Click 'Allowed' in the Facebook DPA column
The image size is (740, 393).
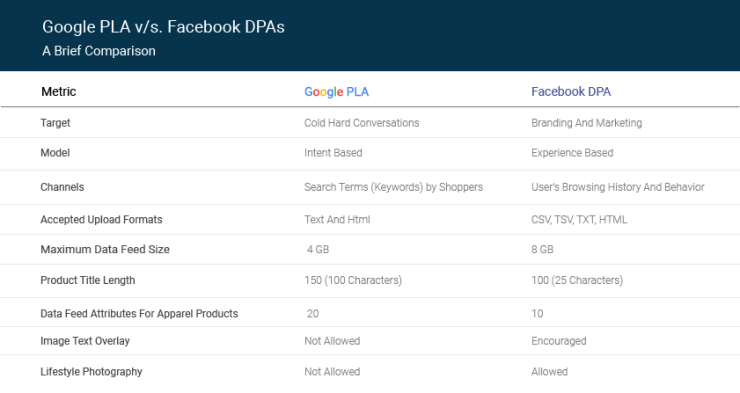(549, 372)
